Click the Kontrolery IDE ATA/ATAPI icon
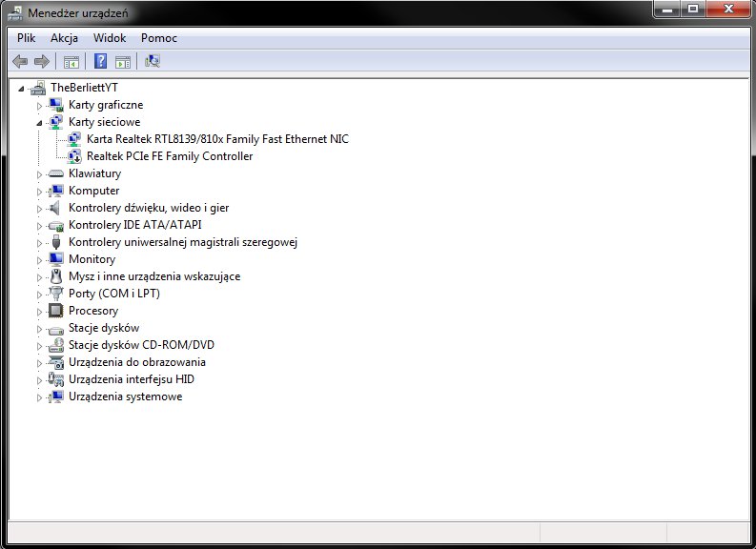This screenshot has width=756, height=549. coord(56,226)
